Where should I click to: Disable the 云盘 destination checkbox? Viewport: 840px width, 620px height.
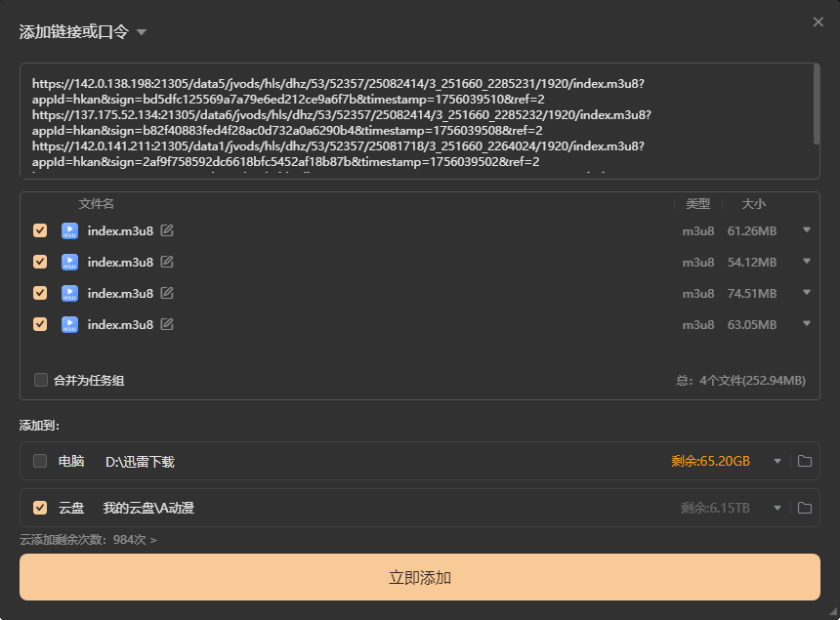click(x=40, y=508)
